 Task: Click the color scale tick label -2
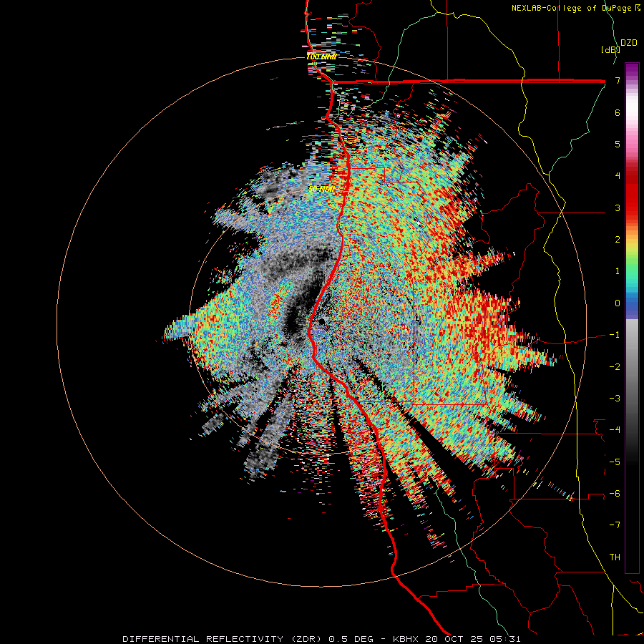tap(615, 367)
